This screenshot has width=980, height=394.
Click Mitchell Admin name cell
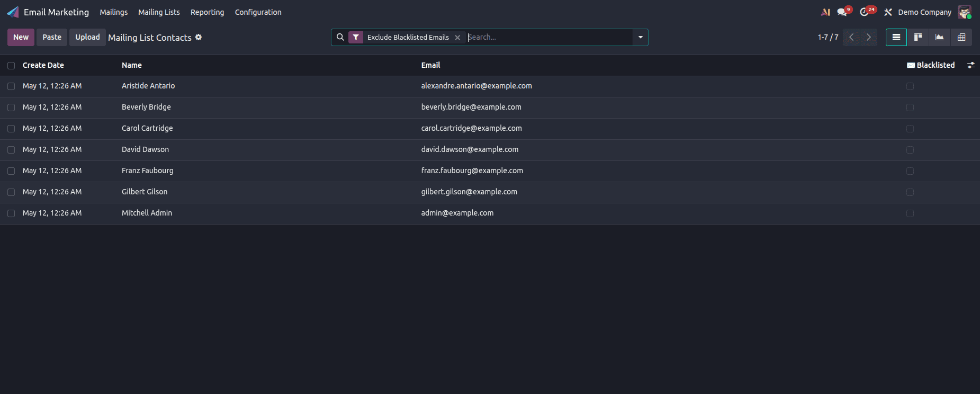tap(147, 213)
